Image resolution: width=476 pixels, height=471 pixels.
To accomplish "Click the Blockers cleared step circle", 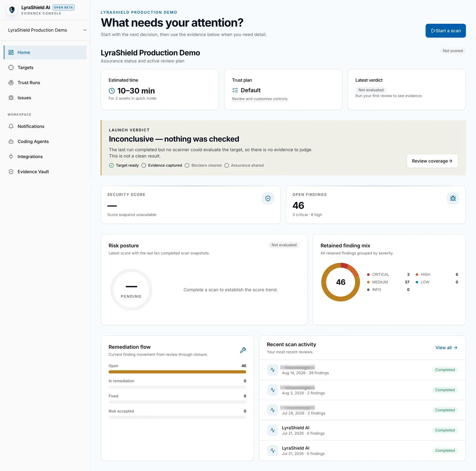I will click(x=187, y=165).
